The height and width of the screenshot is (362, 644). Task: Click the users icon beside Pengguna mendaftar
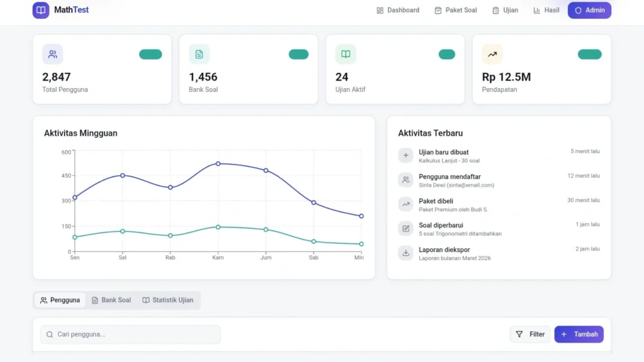click(x=406, y=180)
